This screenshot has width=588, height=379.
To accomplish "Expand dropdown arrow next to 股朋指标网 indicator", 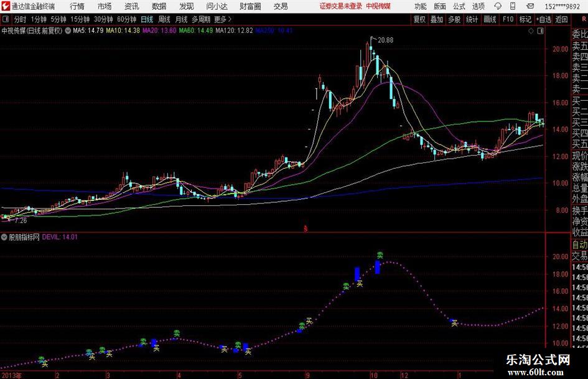I will (x=4, y=236).
